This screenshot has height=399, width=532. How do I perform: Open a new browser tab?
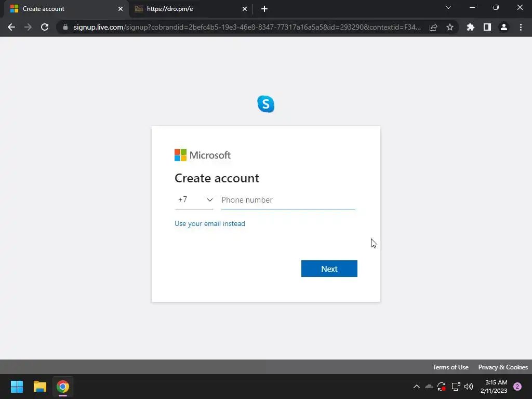(x=264, y=9)
